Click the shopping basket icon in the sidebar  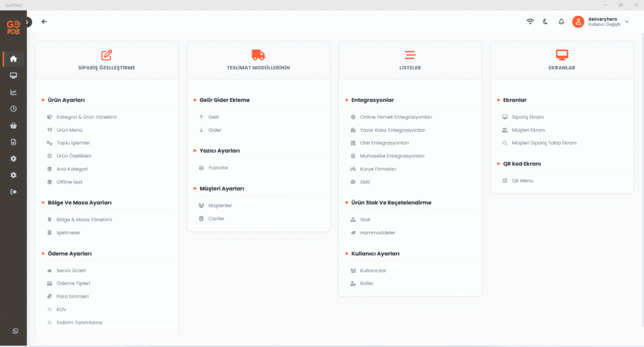(13, 125)
